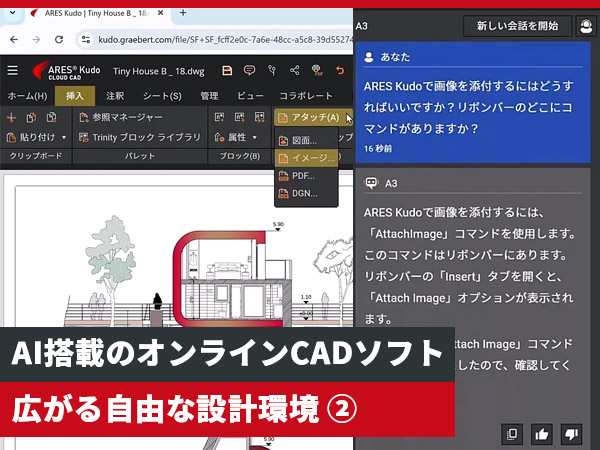Open the アタッチ(A) attach dropdown
This screenshot has height=450, width=600.
(x=311, y=117)
